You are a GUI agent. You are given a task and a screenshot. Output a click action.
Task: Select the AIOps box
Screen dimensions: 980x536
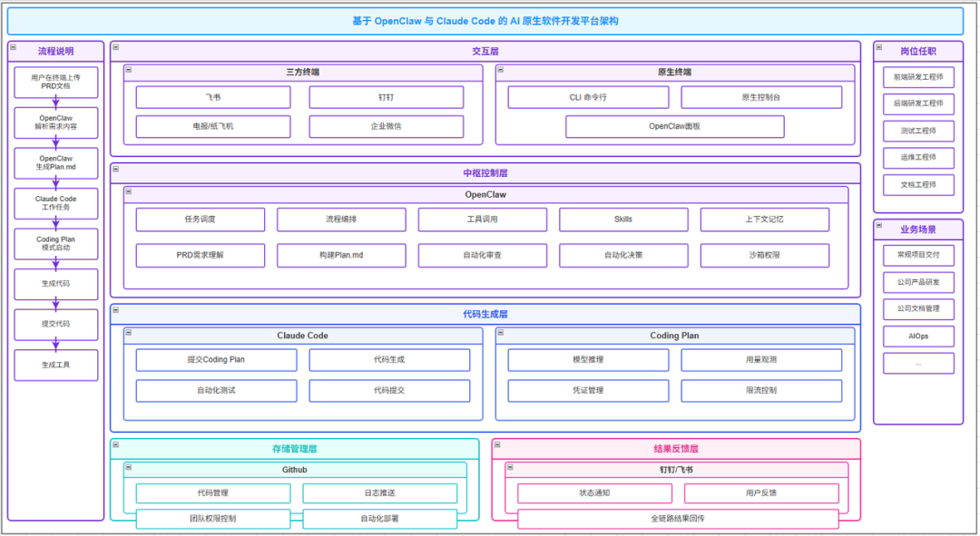tap(918, 336)
